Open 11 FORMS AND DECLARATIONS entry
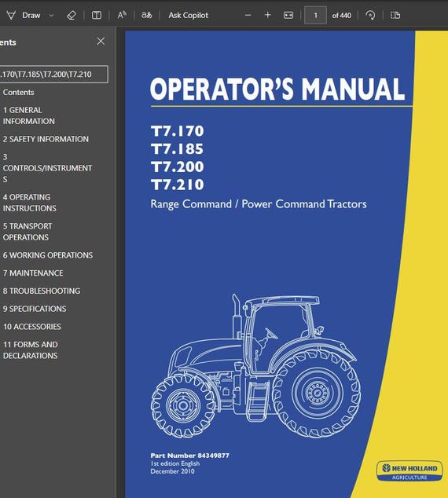 31,350
